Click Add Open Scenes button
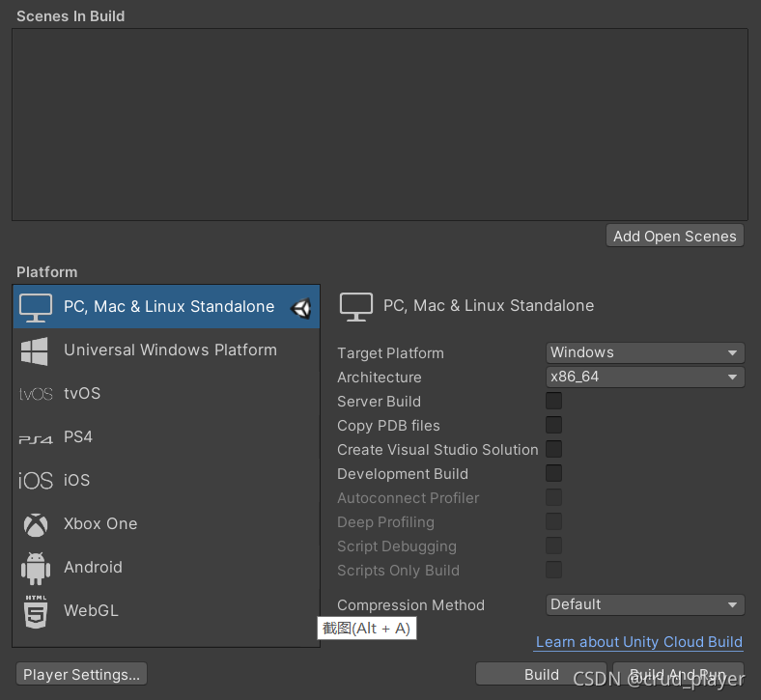This screenshot has height=700, width=761. coord(675,237)
